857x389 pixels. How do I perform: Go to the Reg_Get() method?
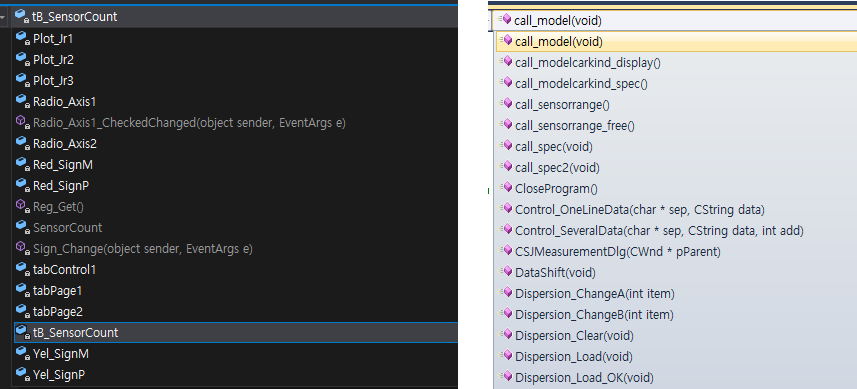tap(58, 207)
